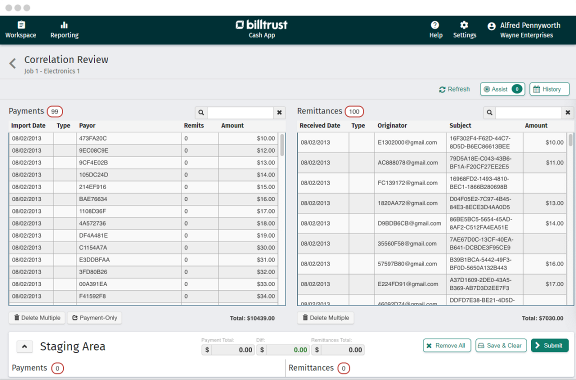Select payment row with payor DF4A481E

coord(144,236)
